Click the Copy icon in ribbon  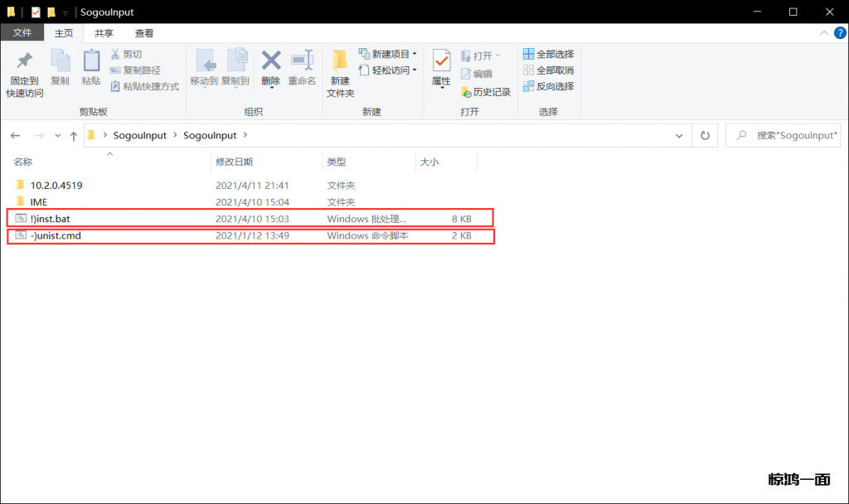pos(60,61)
